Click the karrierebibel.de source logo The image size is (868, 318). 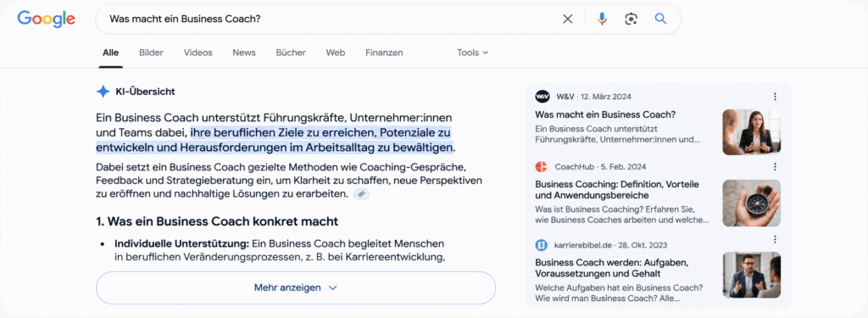pyautogui.click(x=542, y=245)
